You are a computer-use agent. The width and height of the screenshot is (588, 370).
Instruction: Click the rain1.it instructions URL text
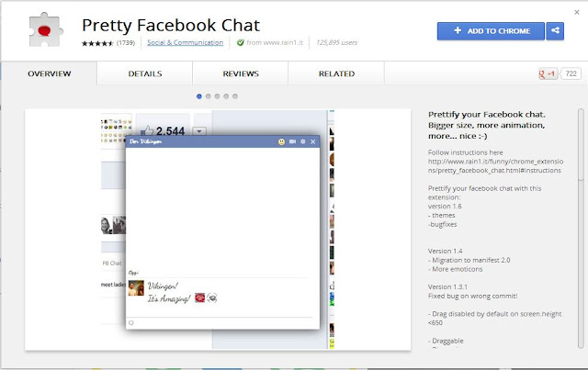[x=495, y=165]
